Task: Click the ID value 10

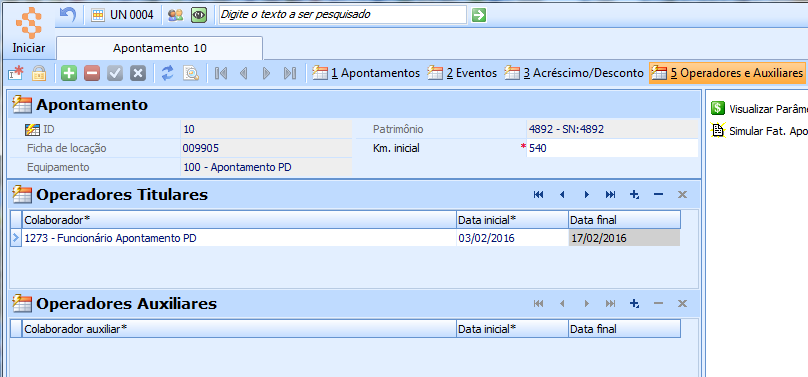Action: [266, 129]
